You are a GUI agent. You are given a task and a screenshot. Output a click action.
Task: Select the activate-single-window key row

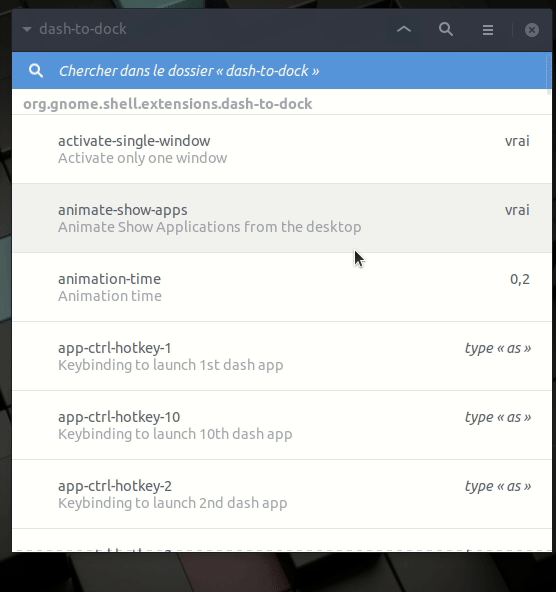(x=282, y=149)
